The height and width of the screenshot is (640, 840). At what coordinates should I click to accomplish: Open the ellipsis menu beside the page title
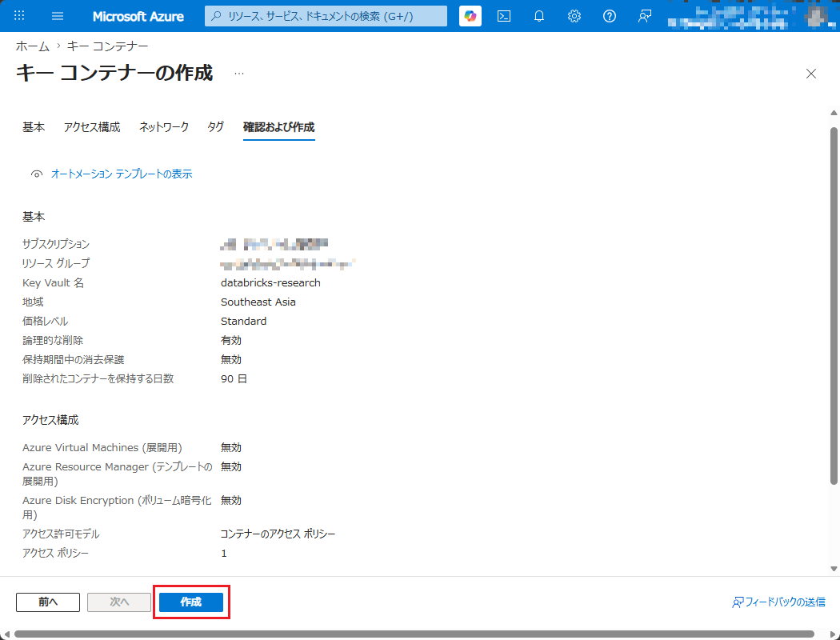point(239,74)
